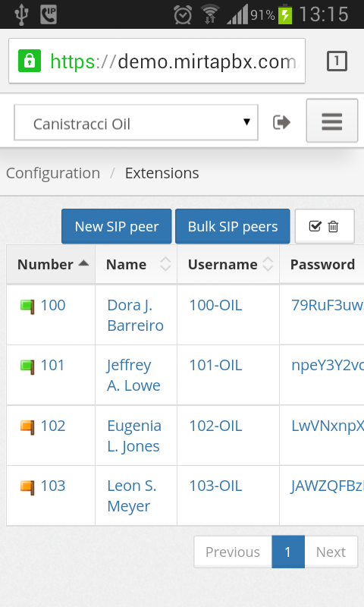Select page 1 in pagination
364x607 pixels.
pyautogui.click(x=288, y=552)
